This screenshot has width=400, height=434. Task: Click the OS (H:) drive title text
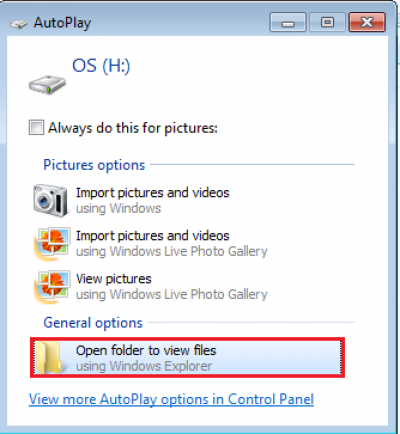coord(101,66)
